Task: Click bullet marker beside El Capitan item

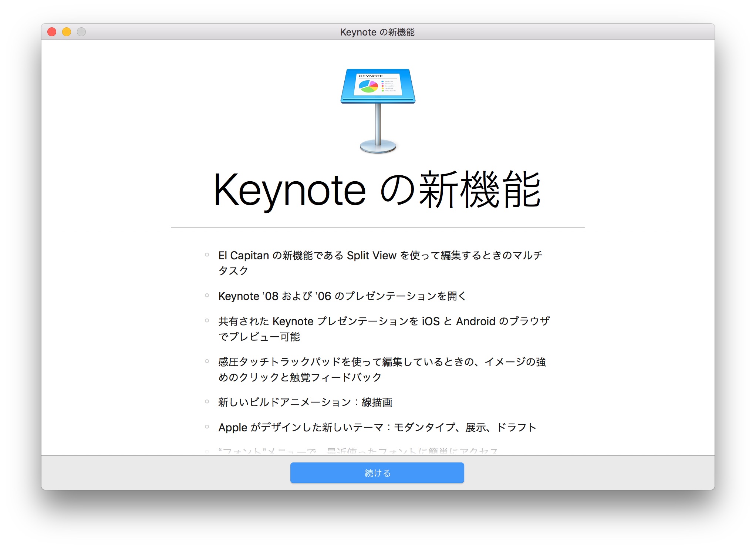Action: [x=207, y=255]
